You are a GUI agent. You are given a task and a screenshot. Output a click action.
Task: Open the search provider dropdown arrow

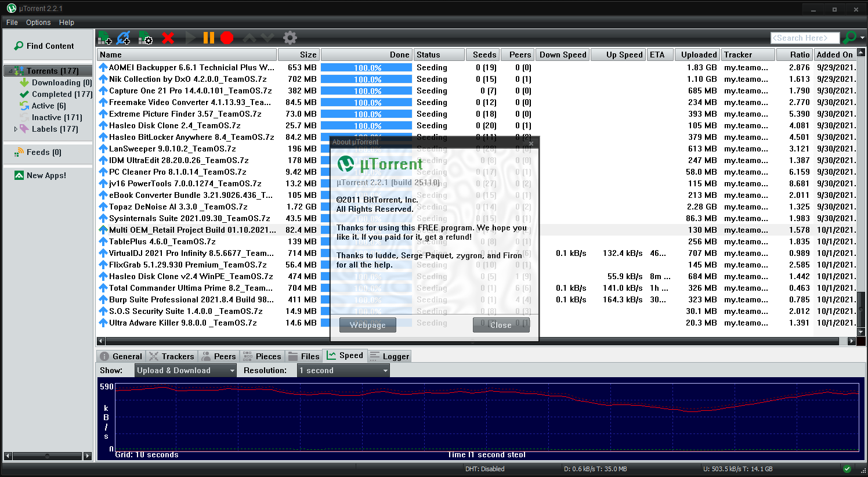point(862,38)
